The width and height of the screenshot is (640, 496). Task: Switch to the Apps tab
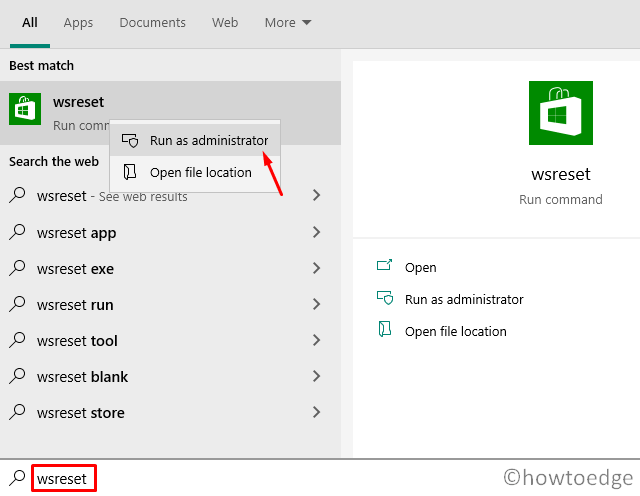(x=78, y=22)
